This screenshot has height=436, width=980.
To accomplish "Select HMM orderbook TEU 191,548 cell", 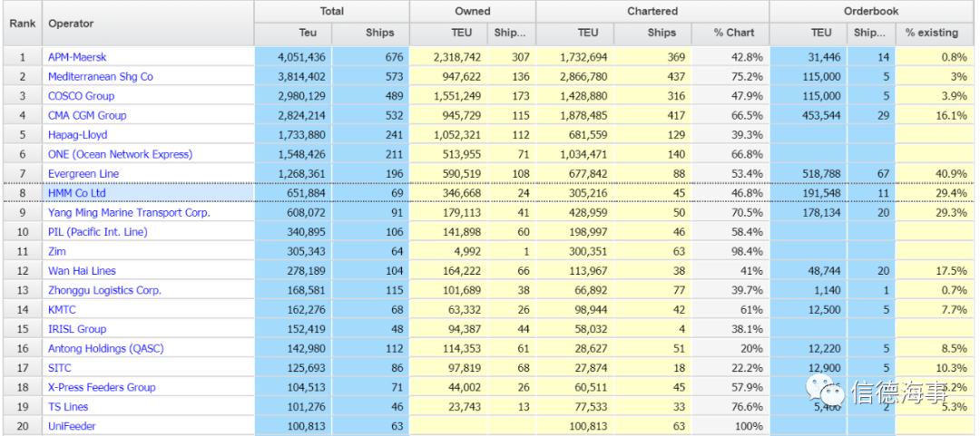I will [808, 193].
